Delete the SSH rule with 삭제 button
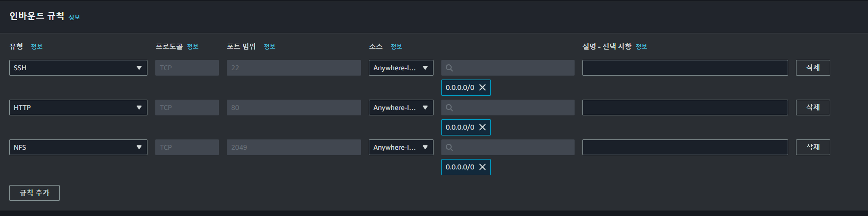This screenshot has height=216, width=868. pyautogui.click(x=813, y=68)
